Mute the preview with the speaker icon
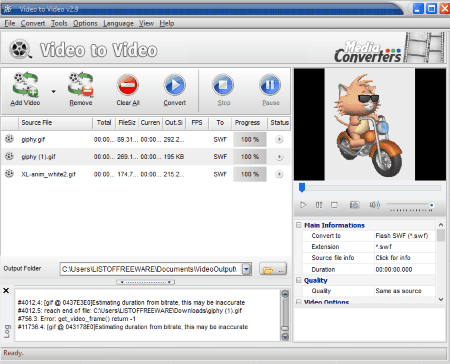 [x=375, y=205]
